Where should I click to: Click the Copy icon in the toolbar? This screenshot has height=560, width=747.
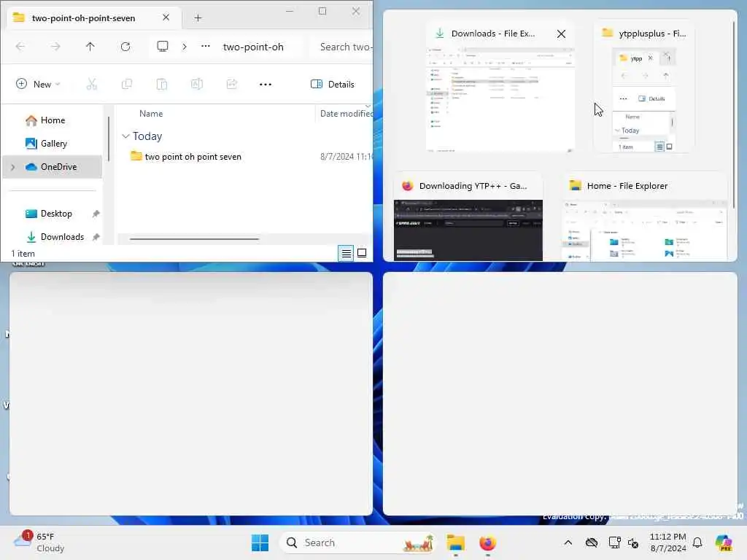(127, 85)
